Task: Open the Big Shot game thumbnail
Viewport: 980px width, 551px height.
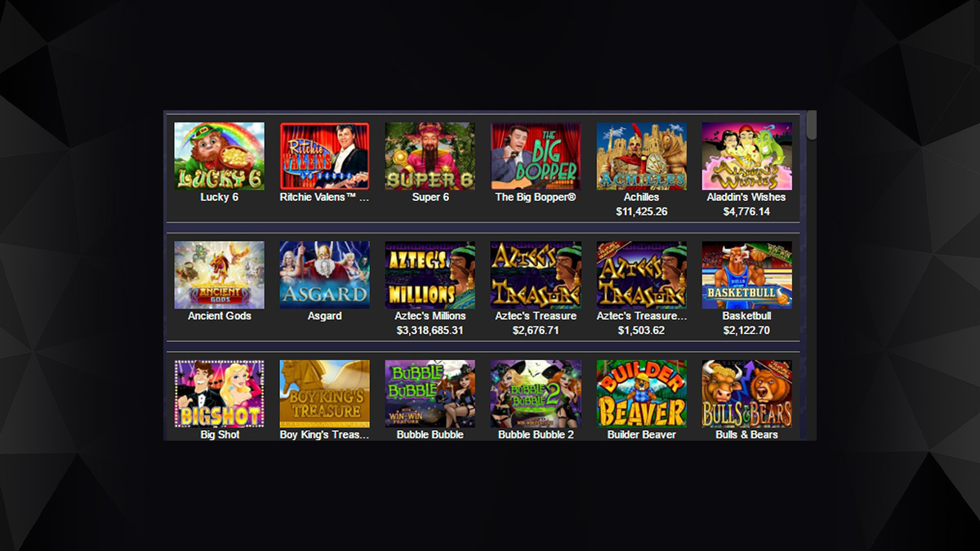Action: (x=220, y=394)
